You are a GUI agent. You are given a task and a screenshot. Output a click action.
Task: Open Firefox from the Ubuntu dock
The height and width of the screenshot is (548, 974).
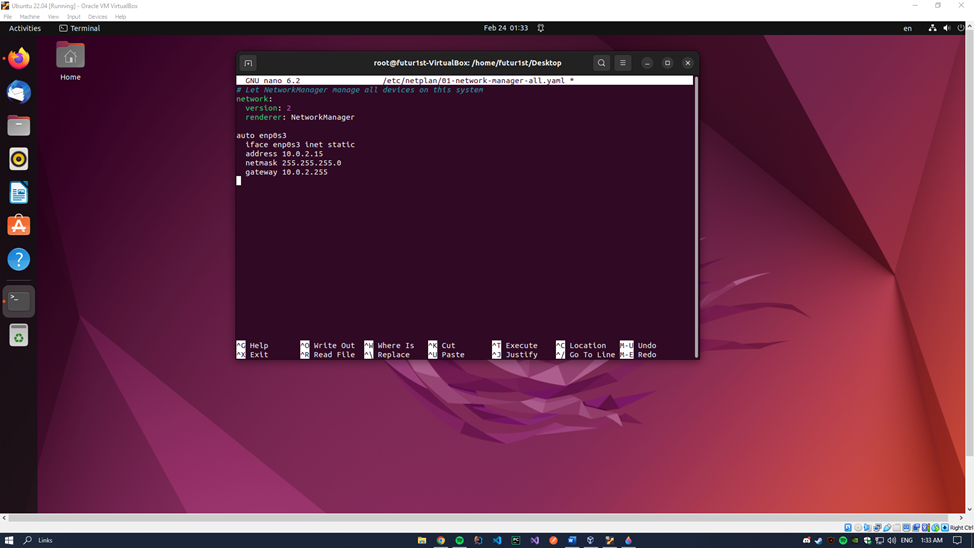(19, 58)
